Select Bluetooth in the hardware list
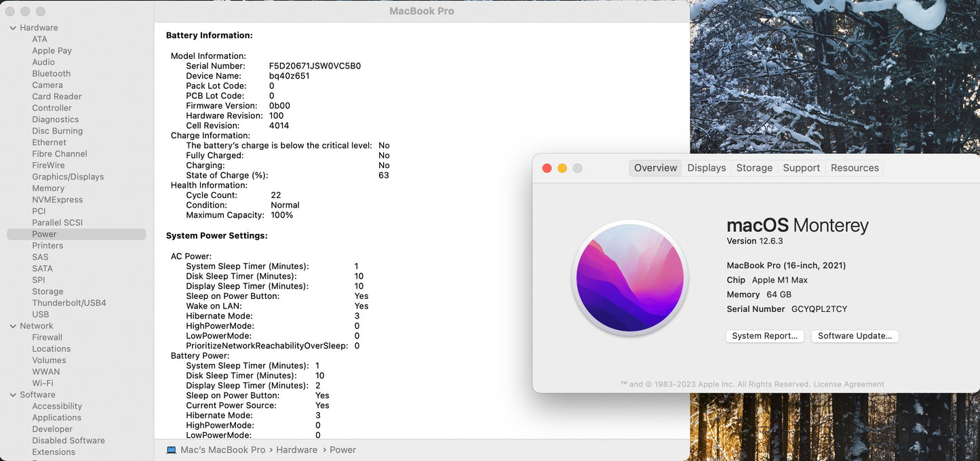 (51, 74)
